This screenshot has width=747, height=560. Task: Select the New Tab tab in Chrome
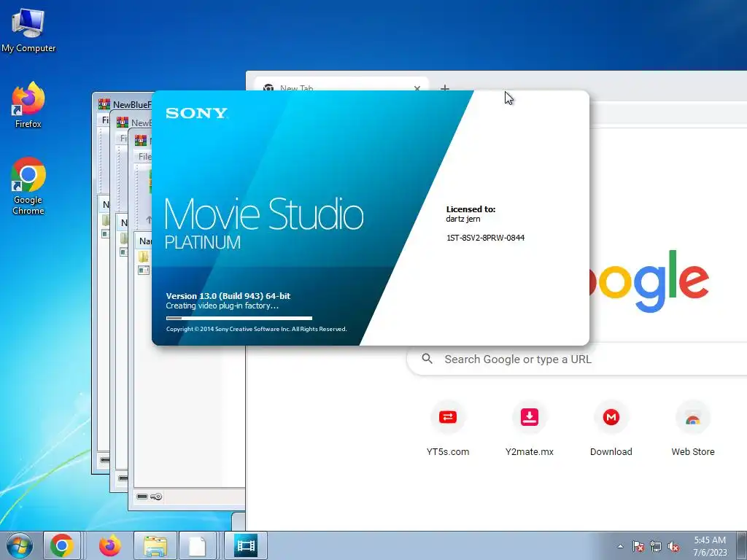pos(341,86)
